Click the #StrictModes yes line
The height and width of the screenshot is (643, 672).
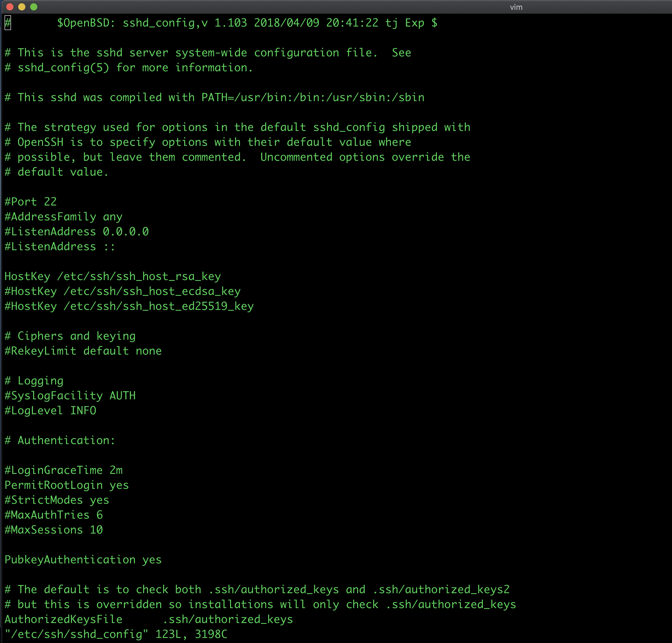(57, 500)
